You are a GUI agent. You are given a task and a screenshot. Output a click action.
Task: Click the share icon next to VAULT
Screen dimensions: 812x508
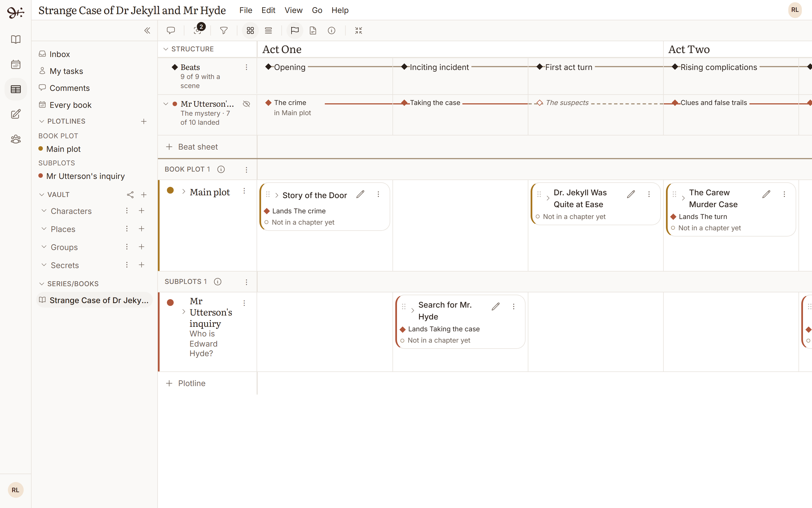point(130,195)
